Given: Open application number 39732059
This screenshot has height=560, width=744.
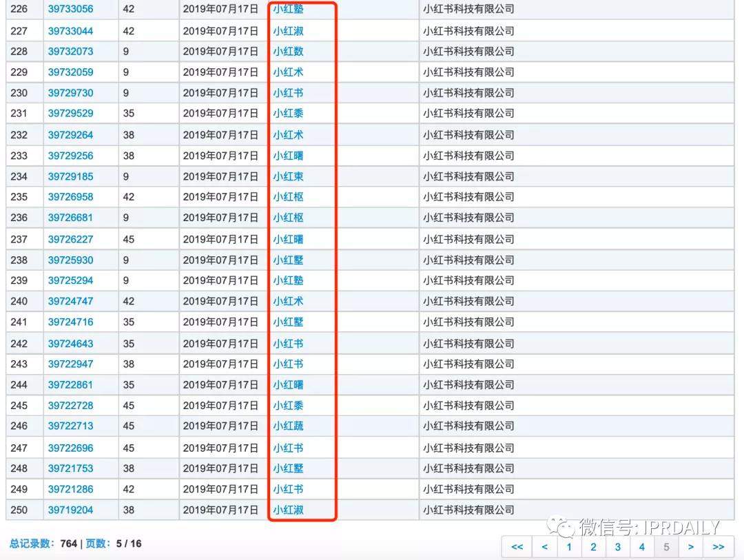Looking at the screenshot, I should coord(70,72).
